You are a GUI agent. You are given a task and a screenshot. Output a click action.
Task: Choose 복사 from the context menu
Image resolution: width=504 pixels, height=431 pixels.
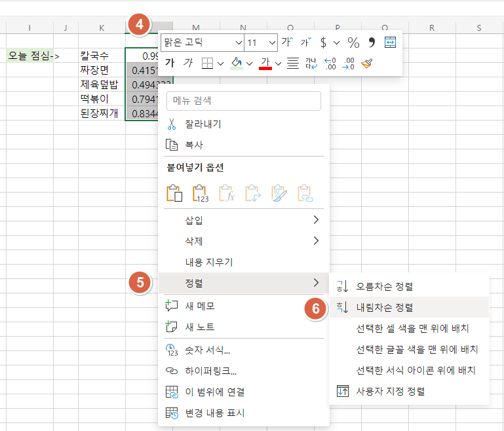(x=244, y=145)
